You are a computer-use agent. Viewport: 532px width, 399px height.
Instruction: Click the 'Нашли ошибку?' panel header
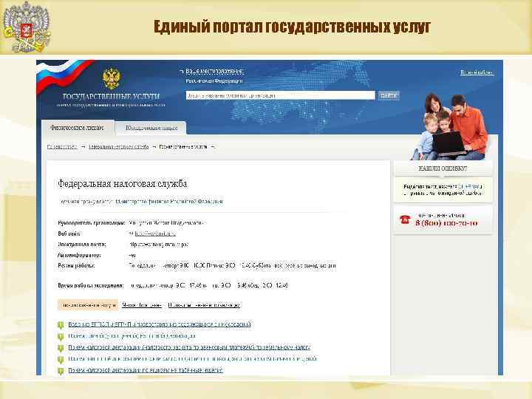[443, 168]
